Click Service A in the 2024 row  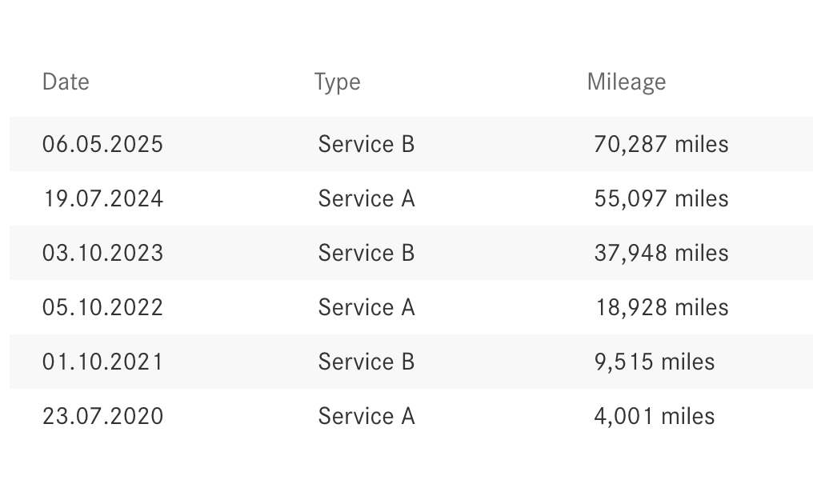pos(366,198)
